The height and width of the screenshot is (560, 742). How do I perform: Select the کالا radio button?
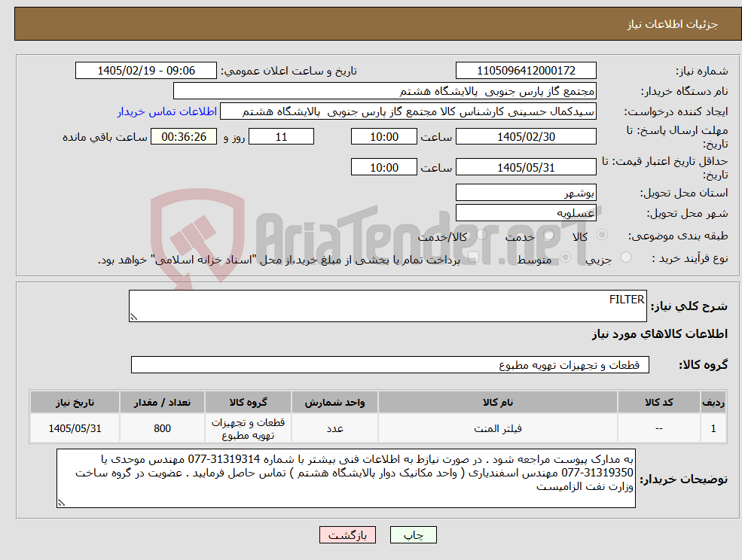(x=603, y=235)
